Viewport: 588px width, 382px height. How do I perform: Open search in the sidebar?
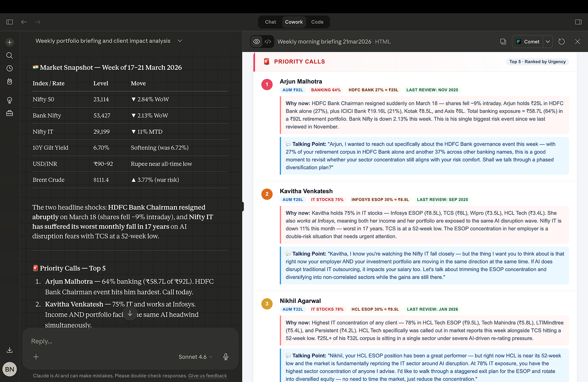(x=10, y=55)
